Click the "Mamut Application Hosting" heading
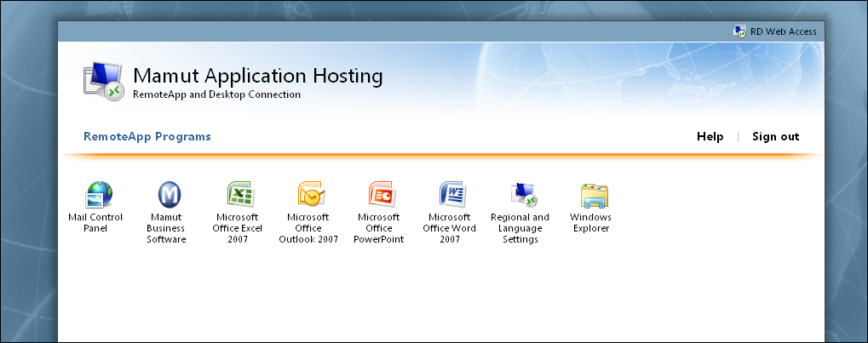This screenshot has height=343, width=868. coord(258,76)
